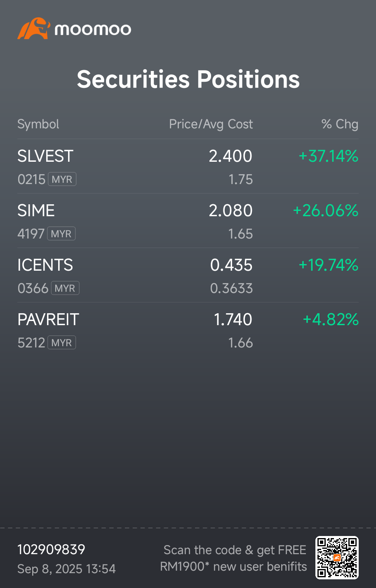Open the SLVEST position row
The image size is (376, 588).
pos(188,166)
